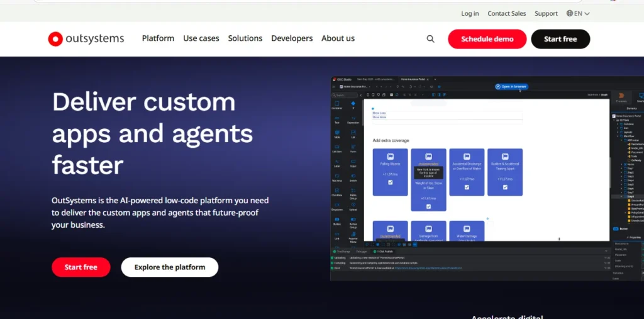Select Step1 screen in ODC Studio elements tree
Screen dimensions: 644x319
(630, 168)
